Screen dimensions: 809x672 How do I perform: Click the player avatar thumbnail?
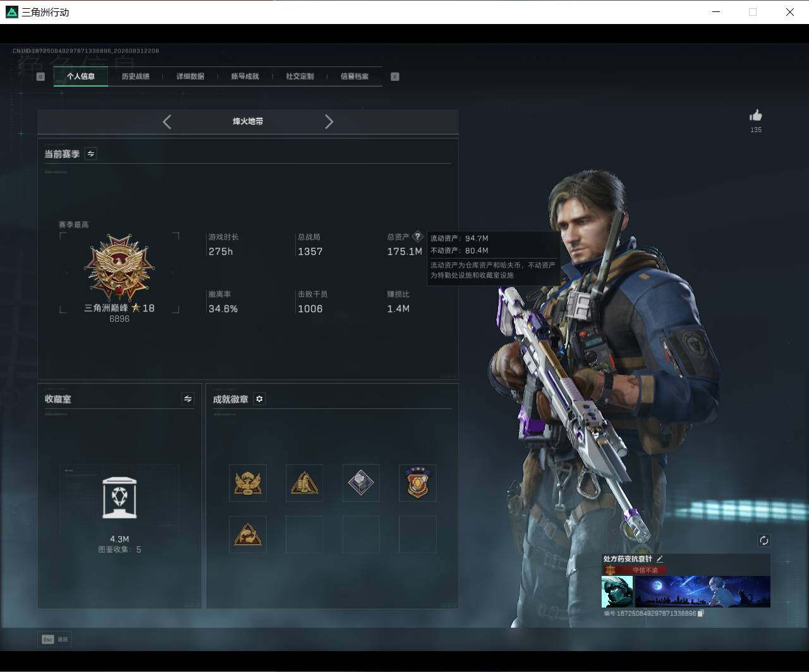pos(617,592)
